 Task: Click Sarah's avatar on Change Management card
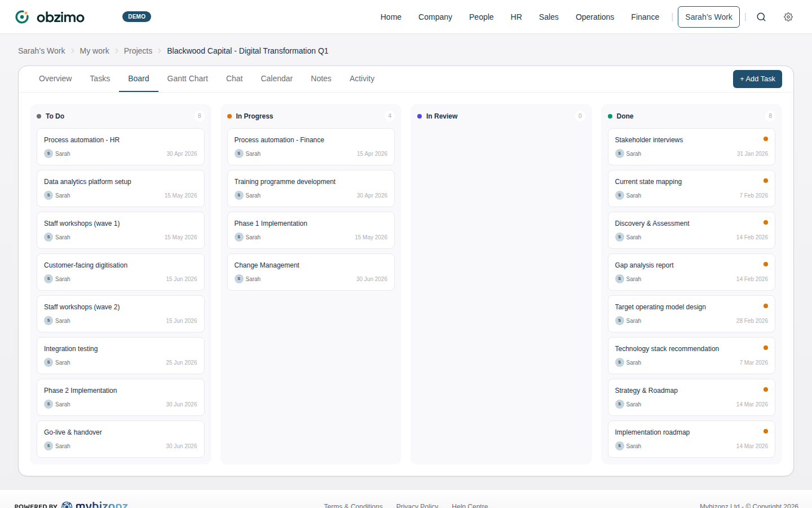[239, 279]
